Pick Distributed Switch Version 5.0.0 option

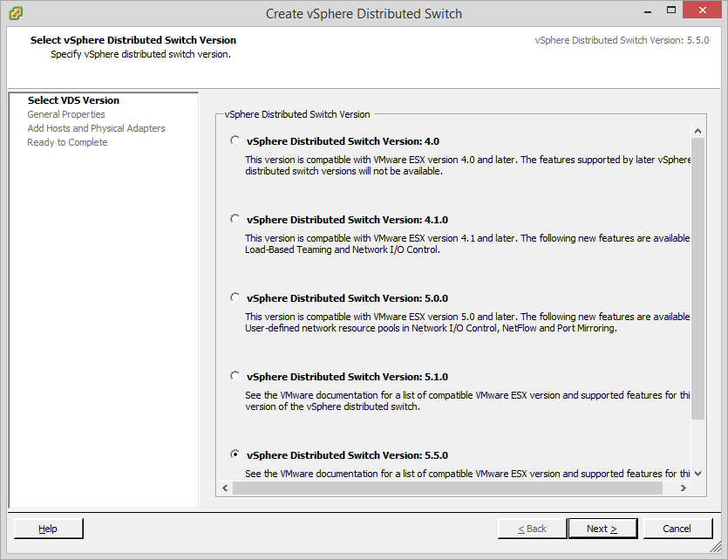click(235, 297)
